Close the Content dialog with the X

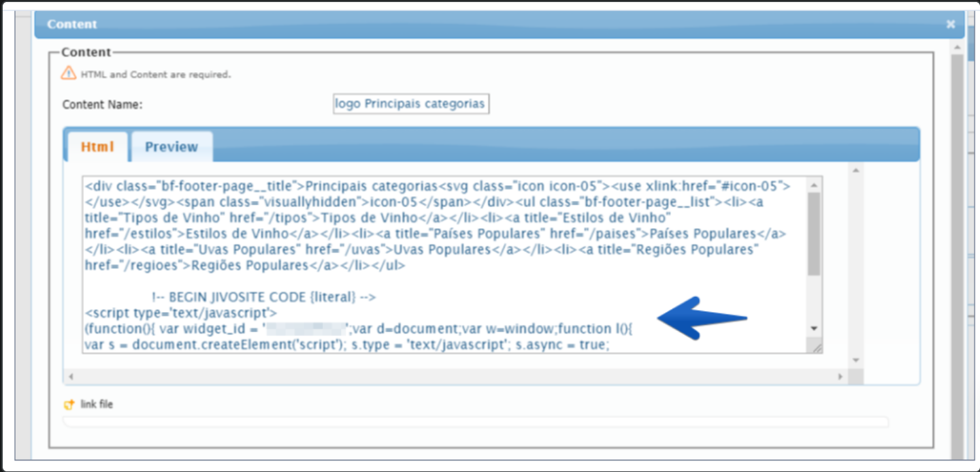949,23
